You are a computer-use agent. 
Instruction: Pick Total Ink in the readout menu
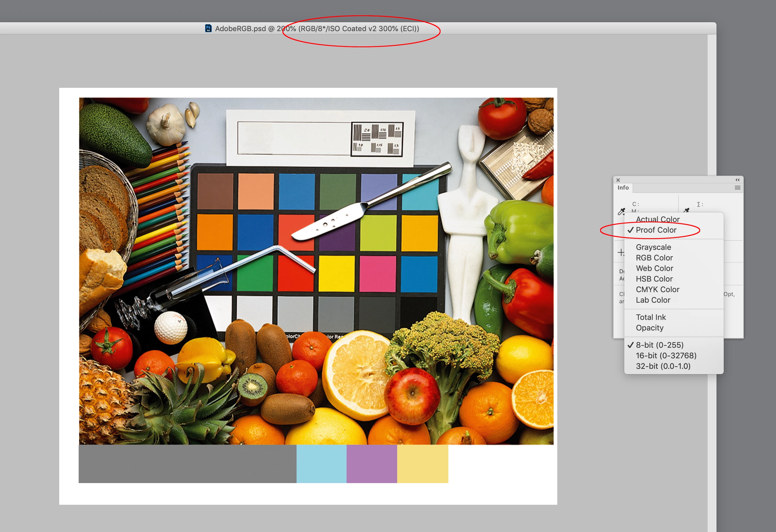pyautogui.click(x=650, y=317)
